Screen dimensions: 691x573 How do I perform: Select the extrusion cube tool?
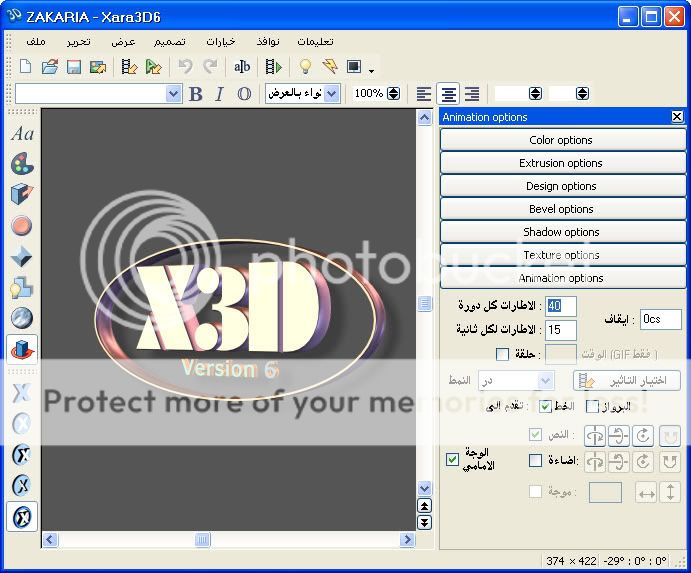point(22,194)
